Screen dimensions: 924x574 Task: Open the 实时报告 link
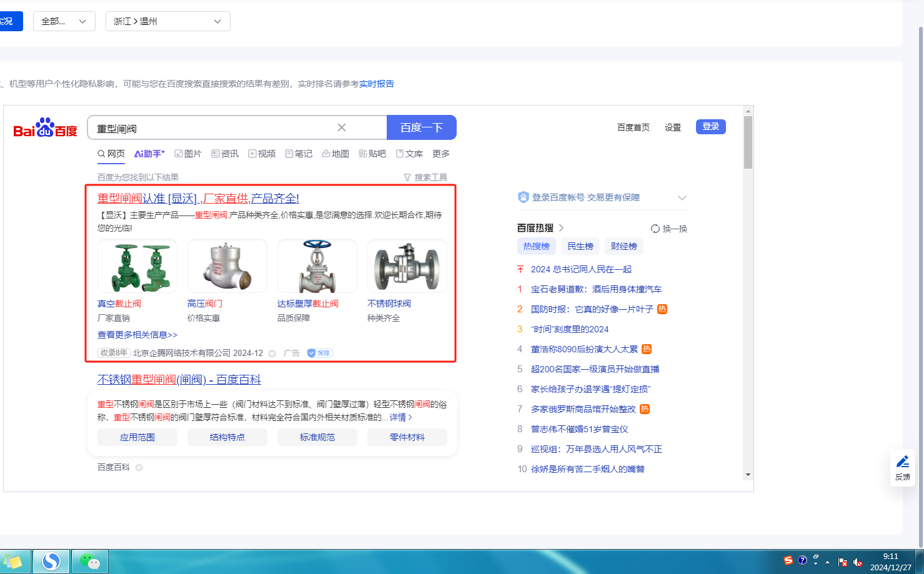click(x=376, y=84)
